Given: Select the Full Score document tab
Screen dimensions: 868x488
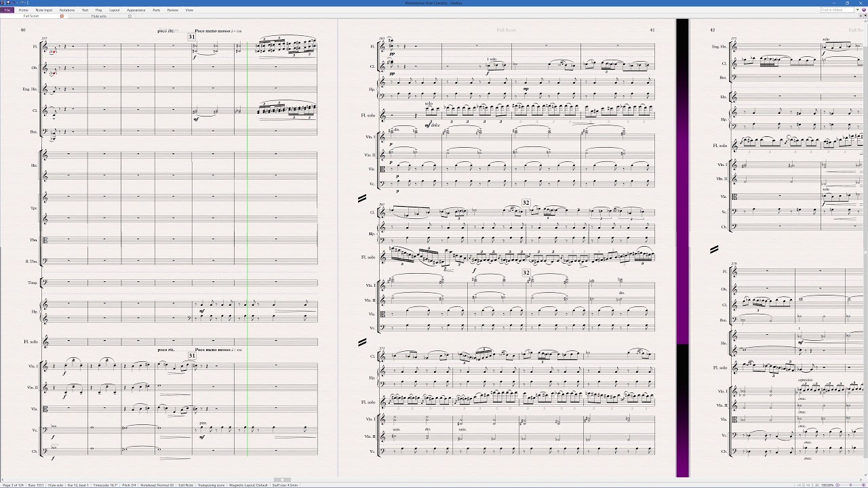Looking at the screenshot, I should tap(31, 16).
